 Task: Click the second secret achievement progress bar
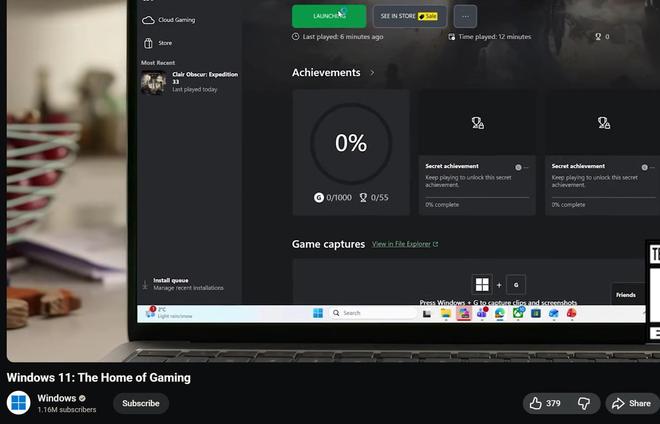[x=603, y=197]
